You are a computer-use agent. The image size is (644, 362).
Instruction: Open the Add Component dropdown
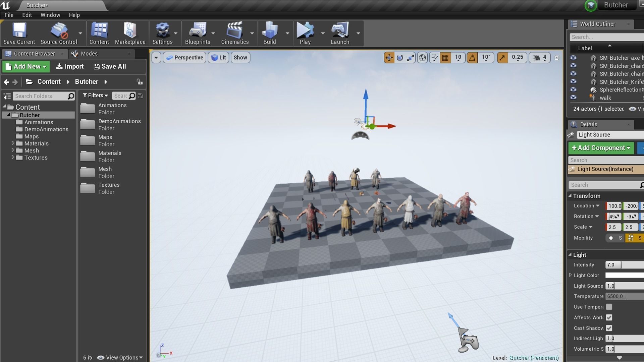click(x=601, y=148)
